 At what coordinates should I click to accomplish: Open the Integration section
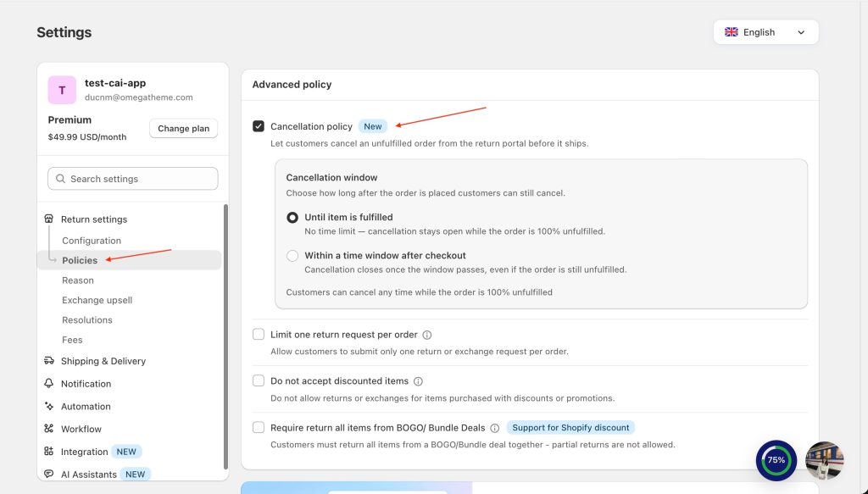click(85, 452)
